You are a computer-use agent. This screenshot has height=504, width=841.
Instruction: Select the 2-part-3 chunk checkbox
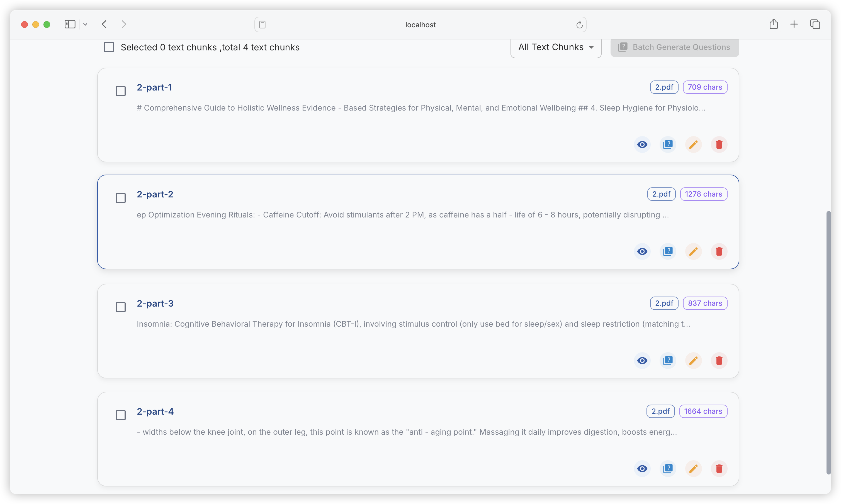(121, 307)
